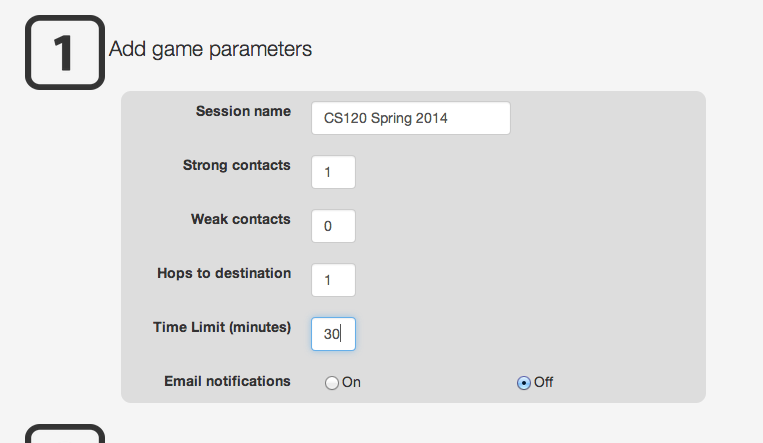Focus the Session name text field
763x443 pixels.
click(410, 118)
